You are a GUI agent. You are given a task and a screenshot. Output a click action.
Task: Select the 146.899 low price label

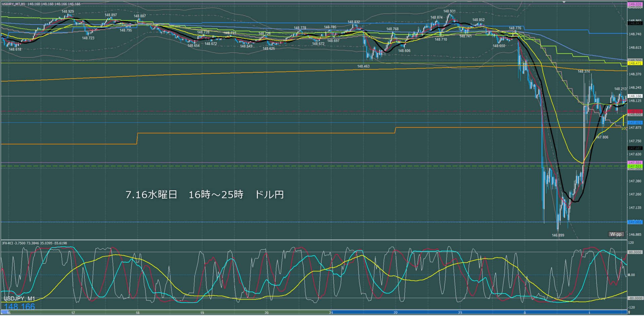[558, 235]
